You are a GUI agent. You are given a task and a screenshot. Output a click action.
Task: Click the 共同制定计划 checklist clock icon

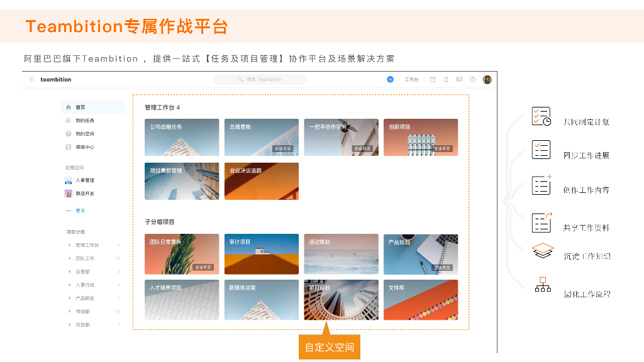click(541, 116)
